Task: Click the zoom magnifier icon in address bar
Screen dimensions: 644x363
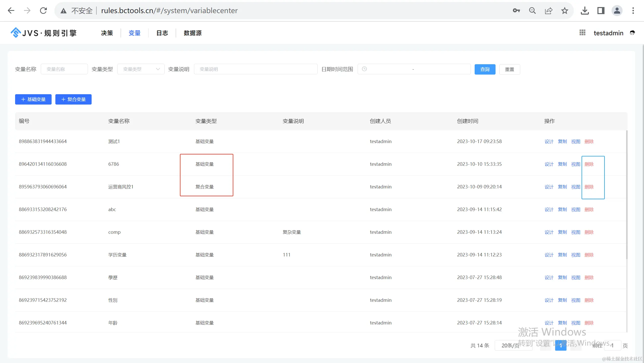Action: pos(532,11)
